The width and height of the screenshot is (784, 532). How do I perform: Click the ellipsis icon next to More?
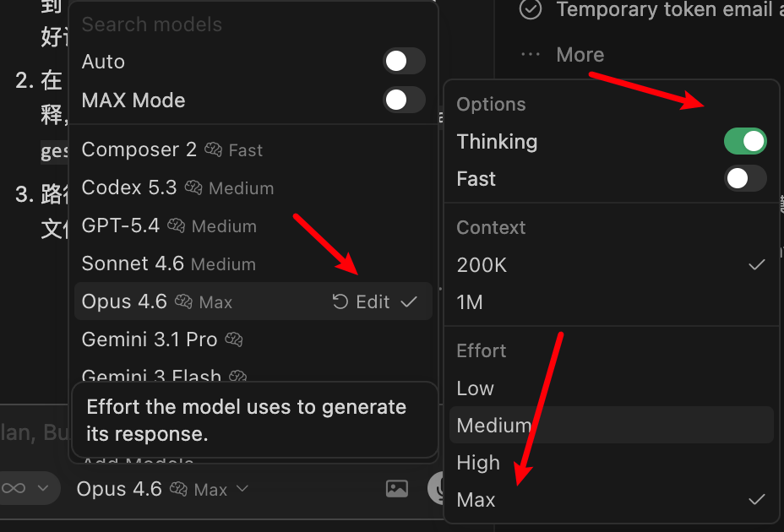[x=530, y=54]
